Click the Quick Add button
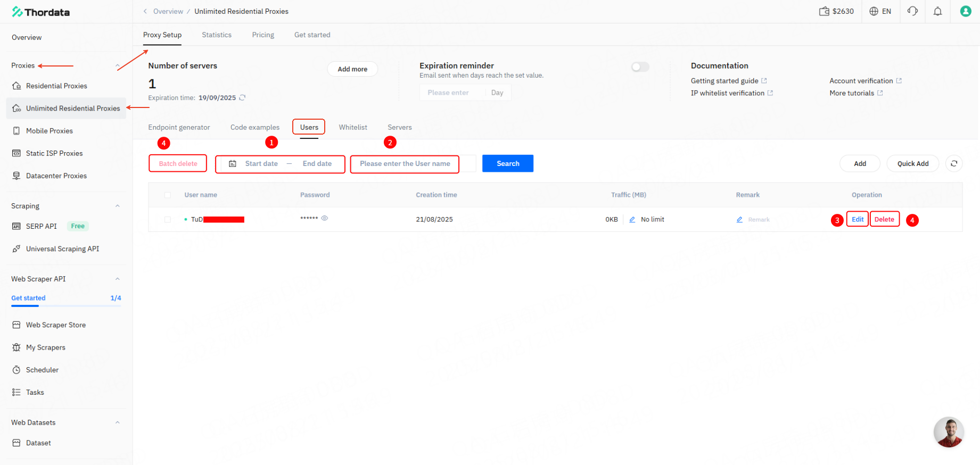 click(x=913, y=163)
